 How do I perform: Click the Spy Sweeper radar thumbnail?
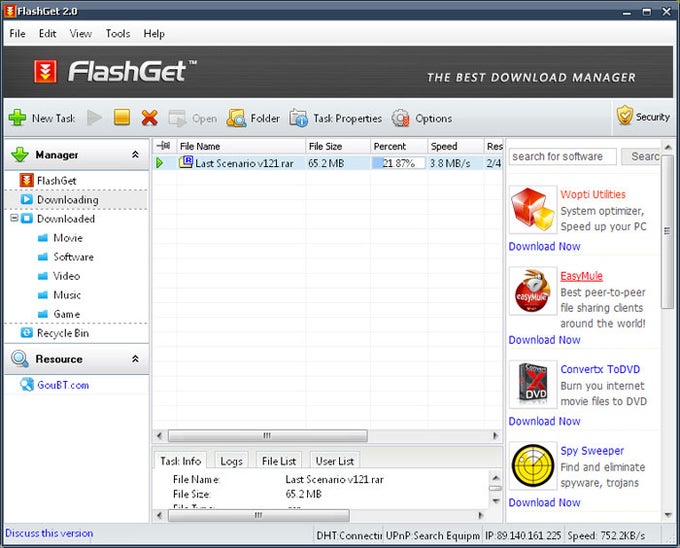tap(533, 466)
